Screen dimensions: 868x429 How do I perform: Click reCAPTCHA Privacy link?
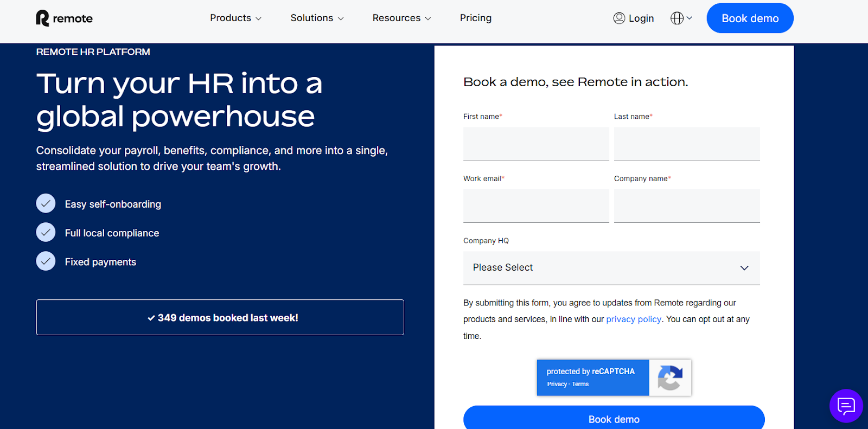557,384
